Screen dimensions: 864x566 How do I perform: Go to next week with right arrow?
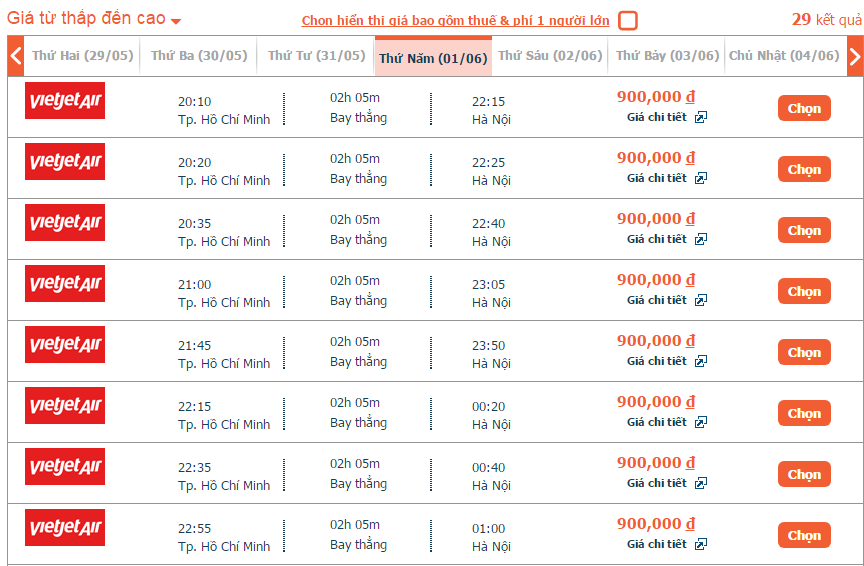855,56
